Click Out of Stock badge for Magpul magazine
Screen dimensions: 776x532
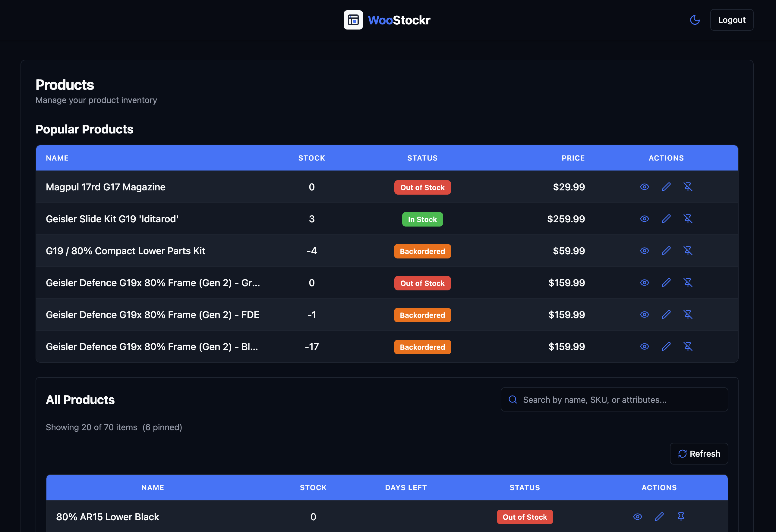pyautogui.click(x=422, y=187)
